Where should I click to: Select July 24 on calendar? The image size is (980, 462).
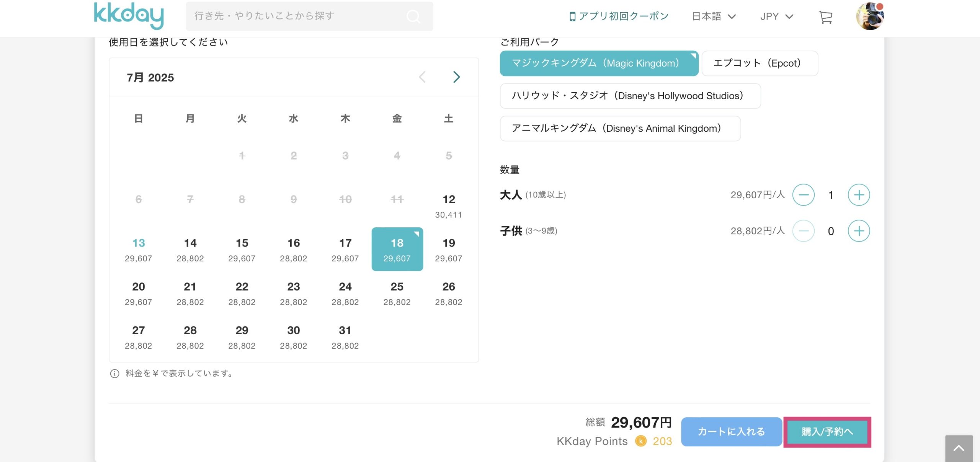[x=345, y=293]
